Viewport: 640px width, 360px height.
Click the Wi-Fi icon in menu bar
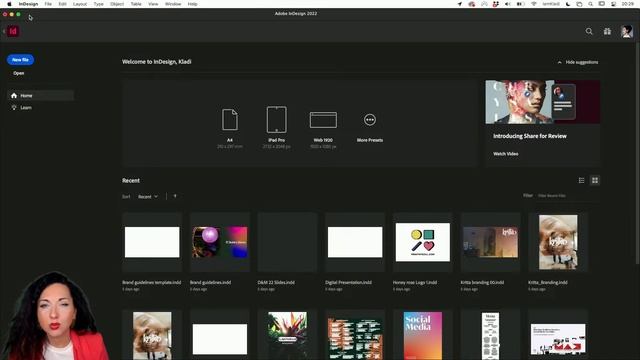(x=533, y=4)
